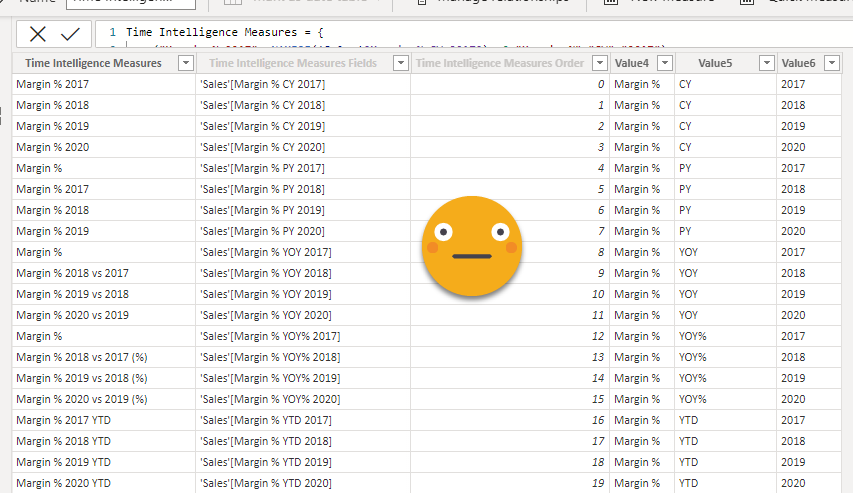
Task: Expand Time Intelligence Measures Order filter dropdown
Action: [600, 64]
